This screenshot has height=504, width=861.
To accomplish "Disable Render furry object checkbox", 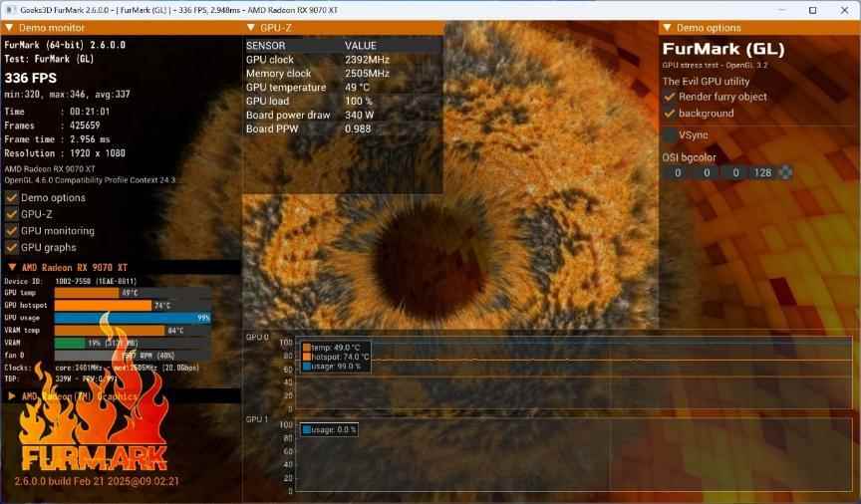I will pos(670,97).
